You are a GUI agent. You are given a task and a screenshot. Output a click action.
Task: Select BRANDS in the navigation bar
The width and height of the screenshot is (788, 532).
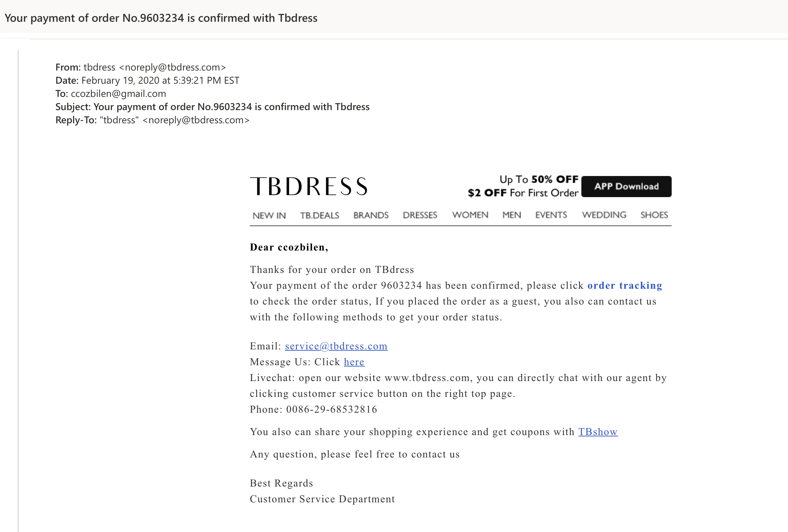pyautogui.click(x=371, y=215)
